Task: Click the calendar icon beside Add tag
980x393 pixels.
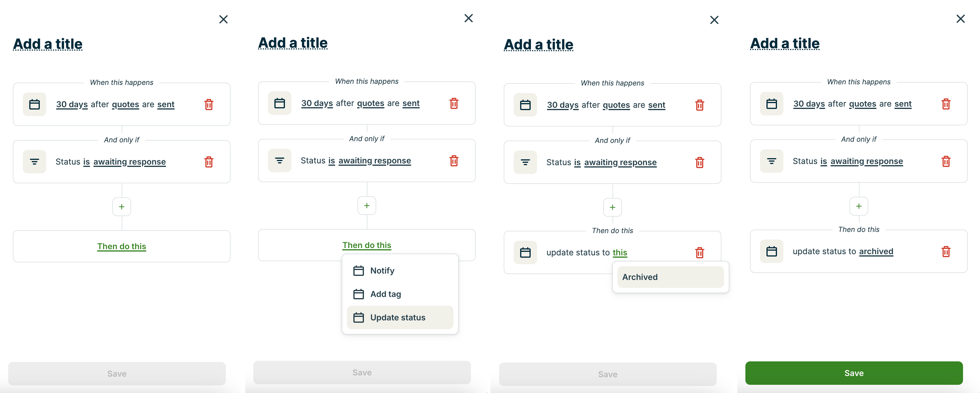Action: [358, 294]
